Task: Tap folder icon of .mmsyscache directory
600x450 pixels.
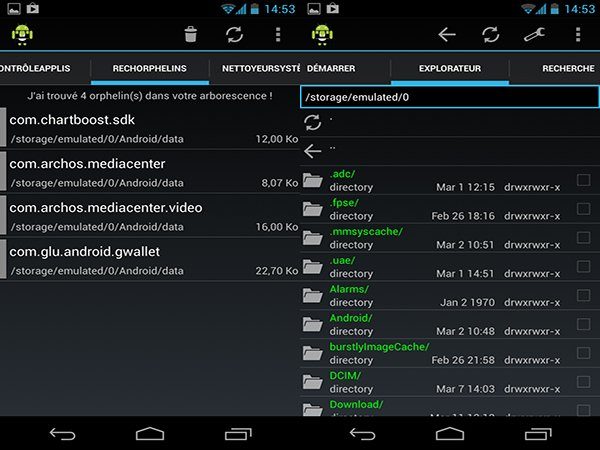Action: (313, 238)
